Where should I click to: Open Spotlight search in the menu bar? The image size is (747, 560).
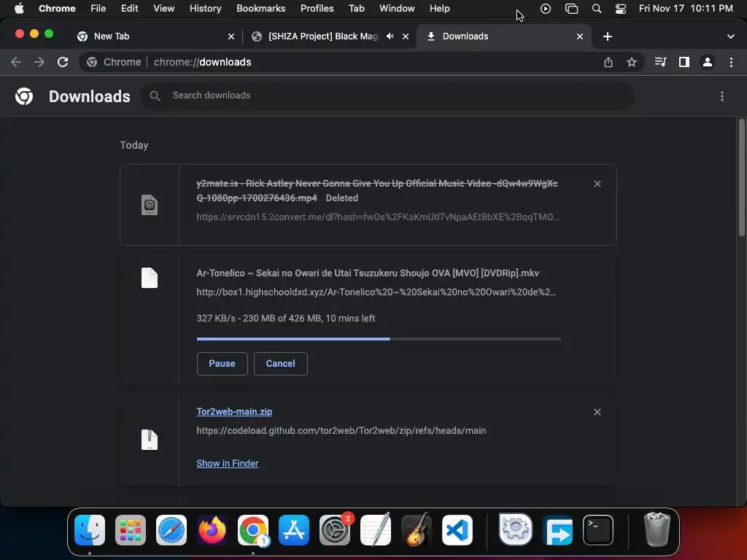[x=597, y=9]
